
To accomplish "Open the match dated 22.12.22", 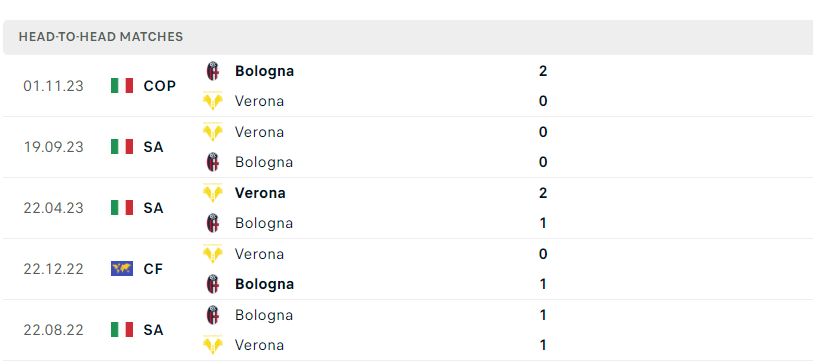I will (x=406, y=269).
